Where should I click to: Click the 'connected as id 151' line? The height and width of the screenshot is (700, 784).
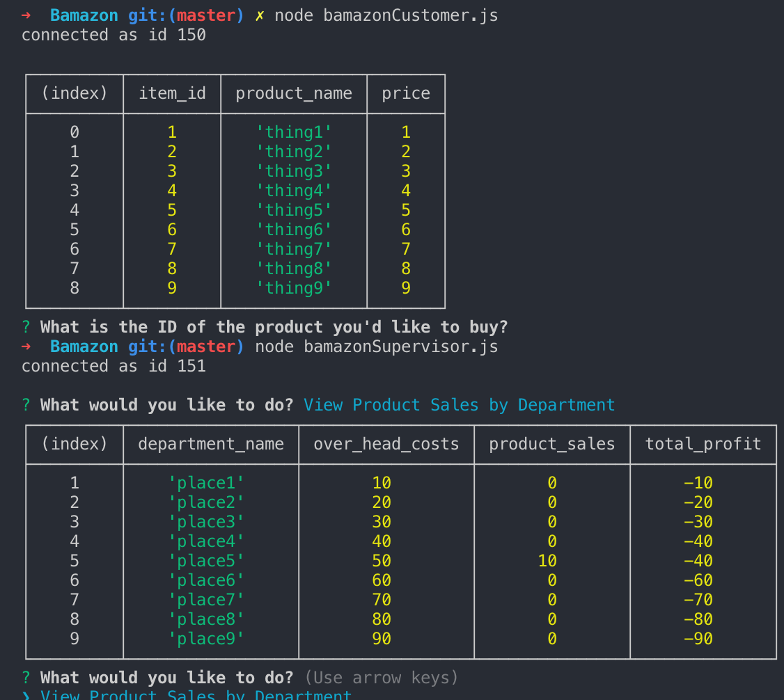pos(113,366)
